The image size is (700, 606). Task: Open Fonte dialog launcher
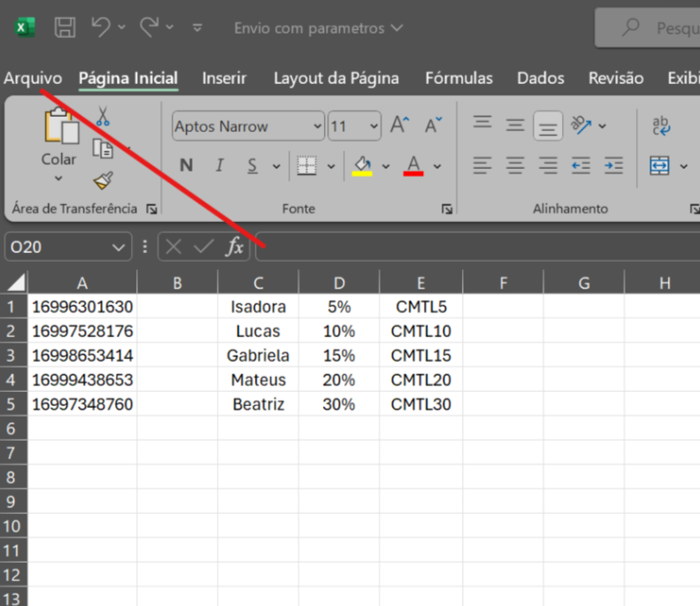click(447, 209)
